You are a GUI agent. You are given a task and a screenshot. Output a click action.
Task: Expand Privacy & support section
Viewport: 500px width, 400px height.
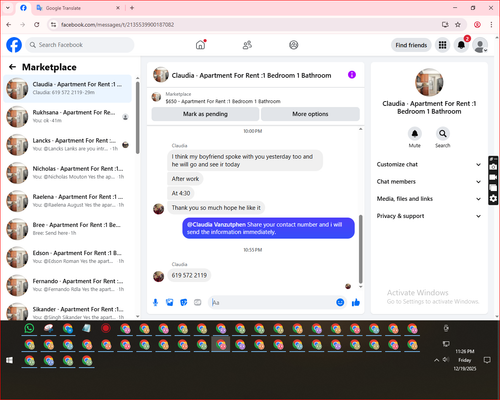click(429, 216)
